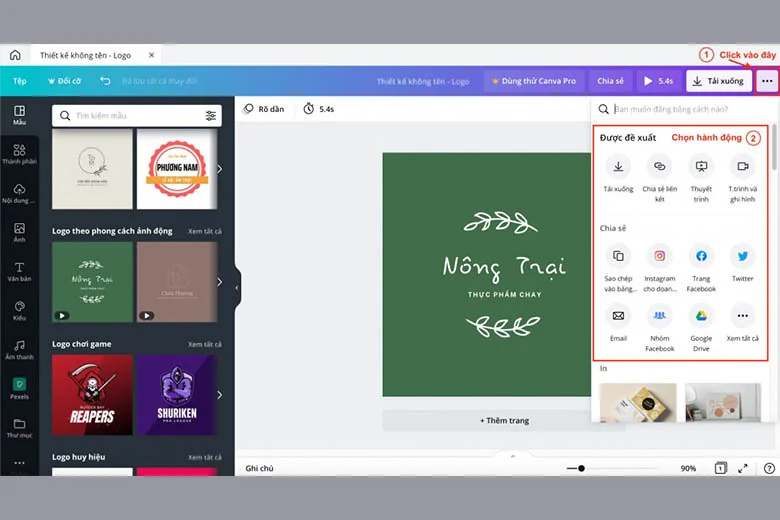Click the Chia sẻ liên kết link icon
This screenshot has height=520, width=780.
659,167
